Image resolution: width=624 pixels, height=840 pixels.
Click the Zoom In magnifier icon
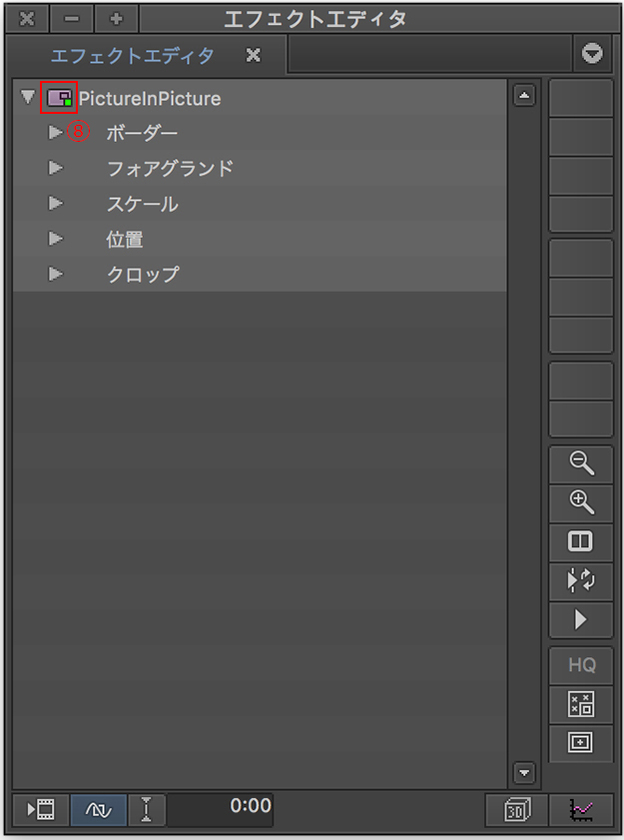[580, 501]
